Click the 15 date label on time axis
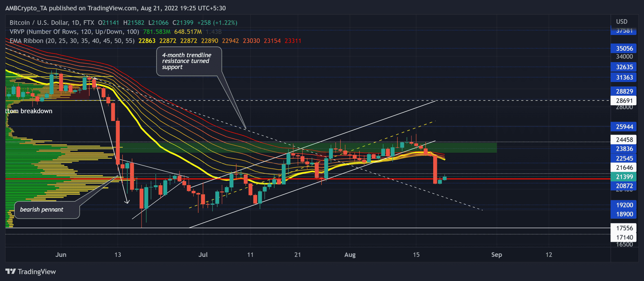Viewport: 644px width, 281px height. pos(416,255)
